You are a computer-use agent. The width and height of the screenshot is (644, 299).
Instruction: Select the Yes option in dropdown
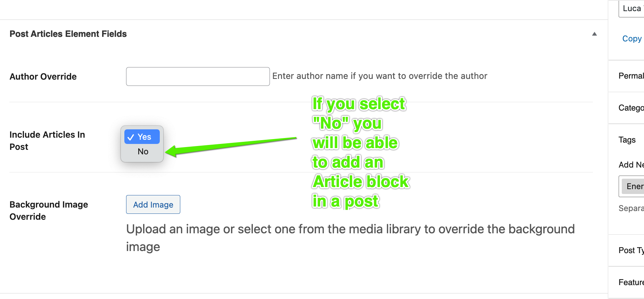(142, 137)
